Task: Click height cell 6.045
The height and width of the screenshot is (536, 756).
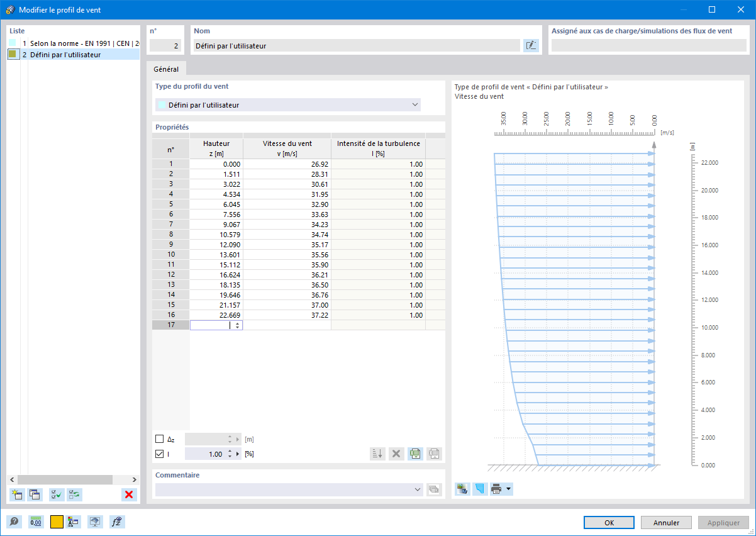Action: click(x=216, y=204)
